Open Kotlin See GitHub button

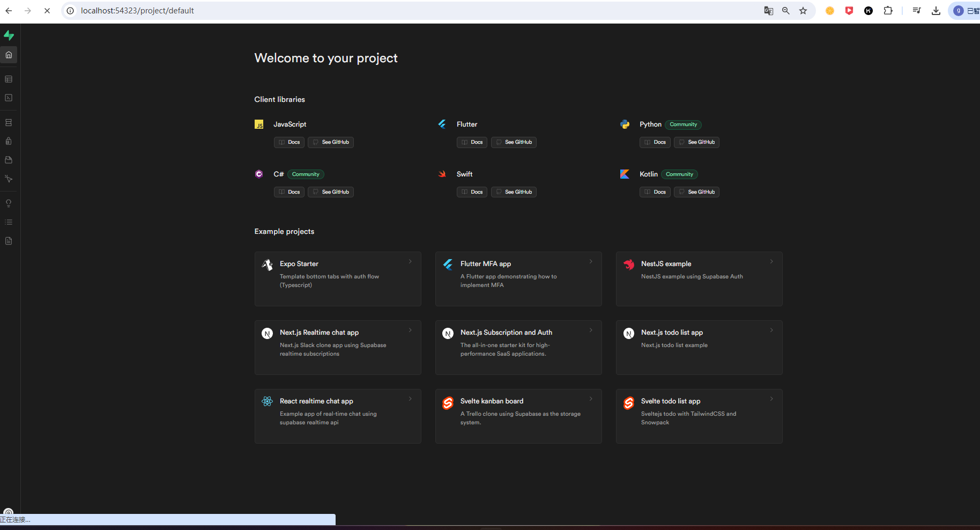[697, 192]
